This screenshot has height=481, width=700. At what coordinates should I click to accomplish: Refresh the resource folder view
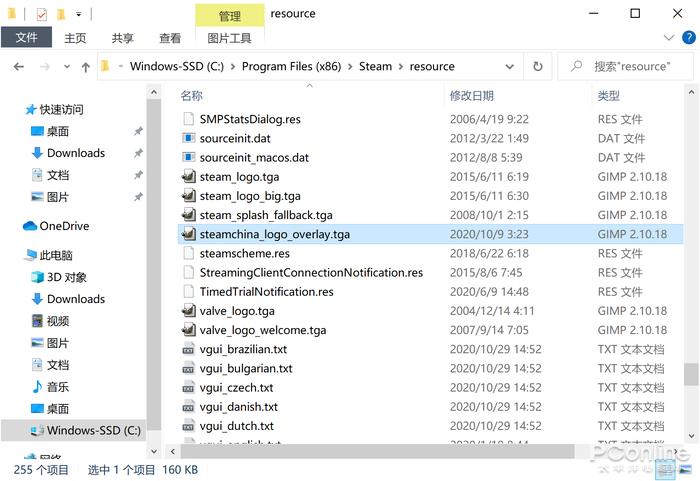(538, 67)
